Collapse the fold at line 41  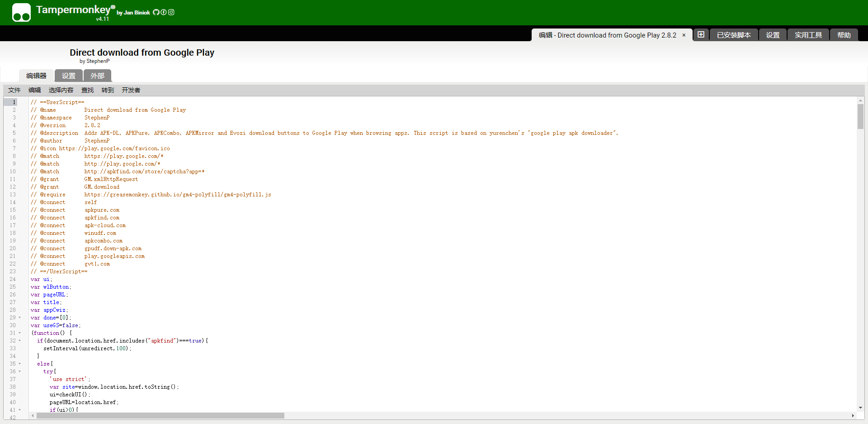pyautogui.click(x=20, y=410)
